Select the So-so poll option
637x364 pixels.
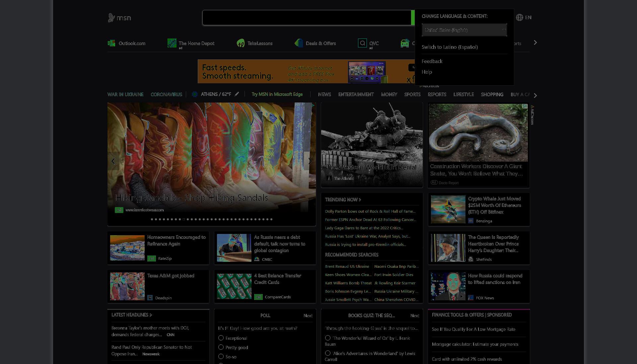pos(221,356)
